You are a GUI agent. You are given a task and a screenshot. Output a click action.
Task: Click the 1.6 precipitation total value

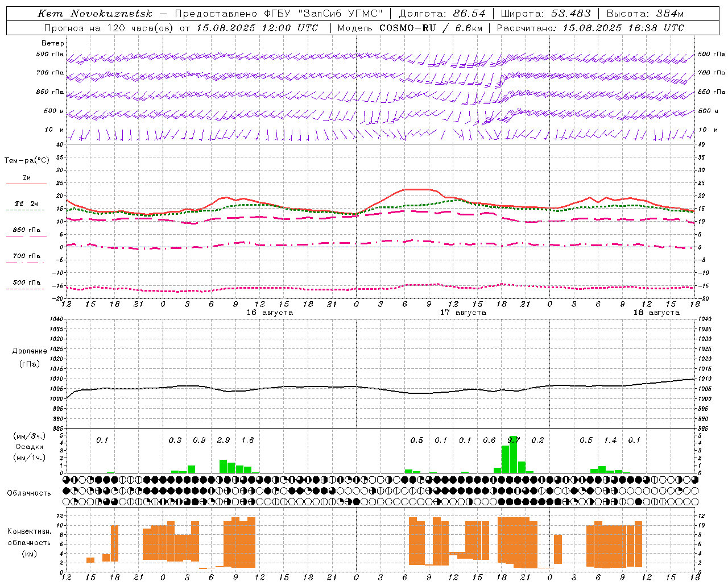pyautogui.click(x=247, y=440)
